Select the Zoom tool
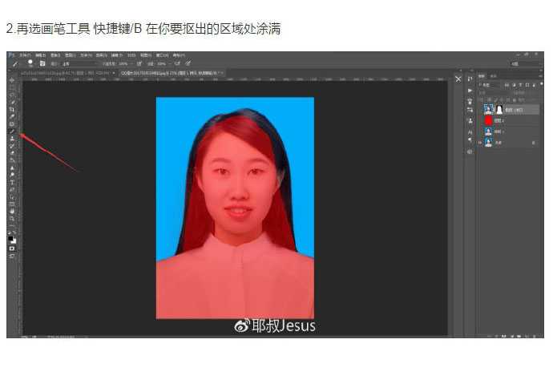The width and height of the screenshot is (553, 392). 12,219
